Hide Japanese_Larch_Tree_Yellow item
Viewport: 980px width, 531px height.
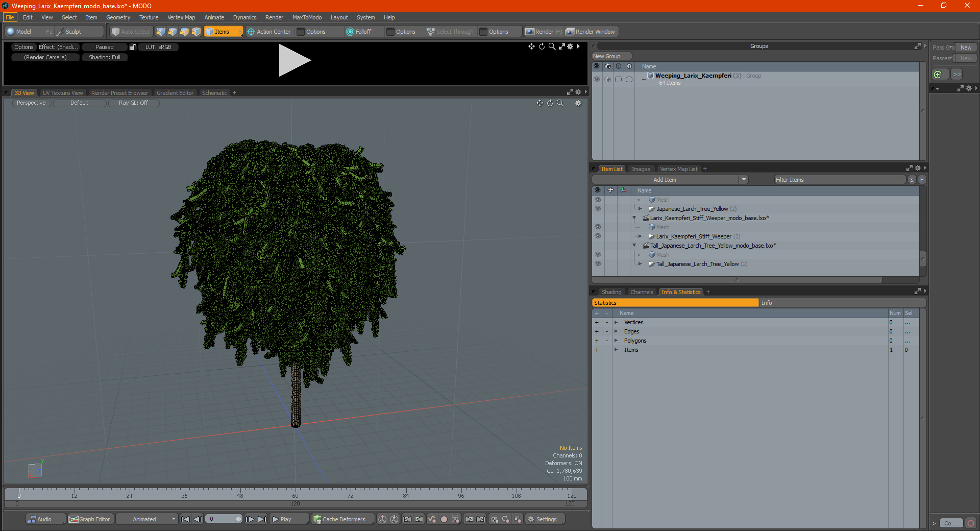598,209
